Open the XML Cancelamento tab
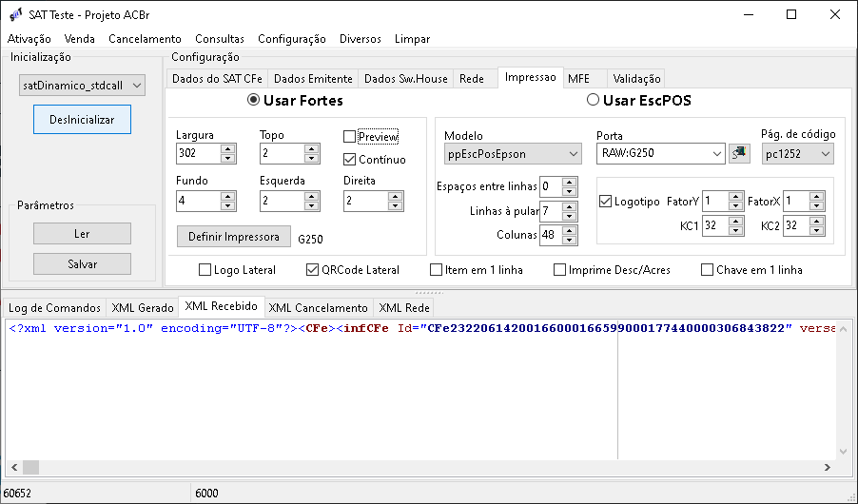This screenshot has height=504, width=858. coord(318,307)
